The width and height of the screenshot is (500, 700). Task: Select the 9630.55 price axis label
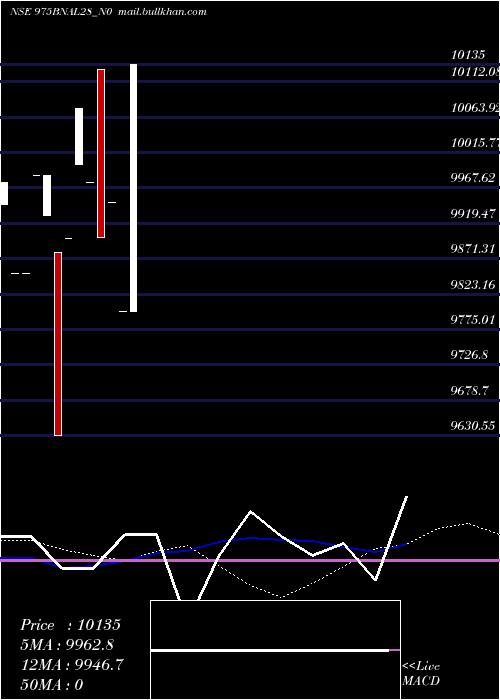coord(473,425)
